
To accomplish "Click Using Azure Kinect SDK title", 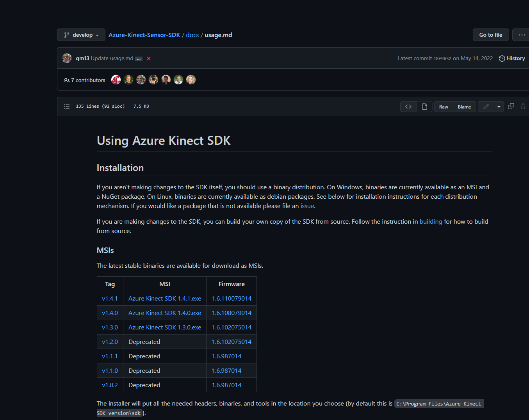I will point(164,141).
